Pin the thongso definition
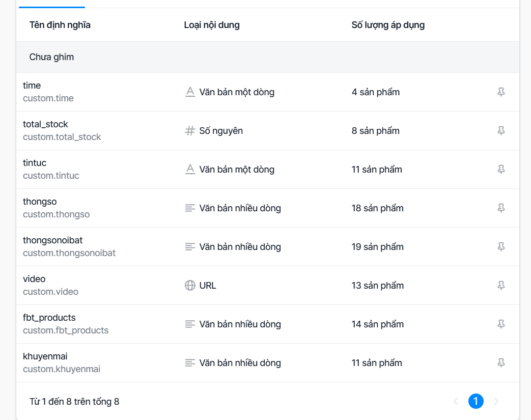The width and height of the screenshot is (531, 420). (x=501, y=208)
